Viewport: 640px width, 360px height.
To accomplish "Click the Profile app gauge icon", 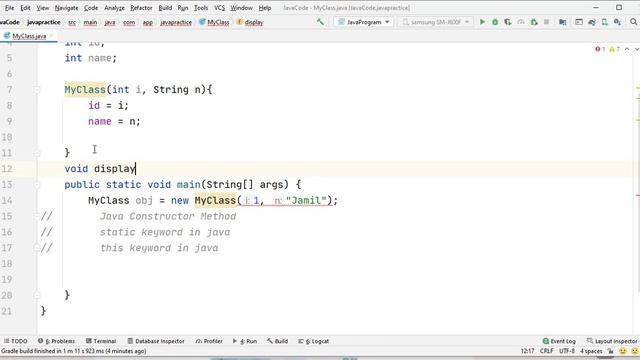I will pos(521,22).
